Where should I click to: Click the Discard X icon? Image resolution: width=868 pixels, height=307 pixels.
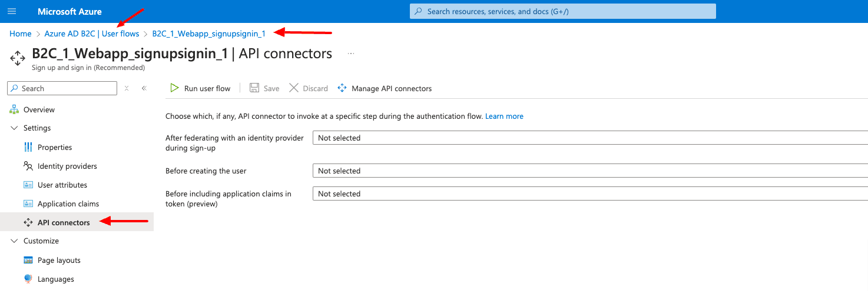tap(293, 88)
